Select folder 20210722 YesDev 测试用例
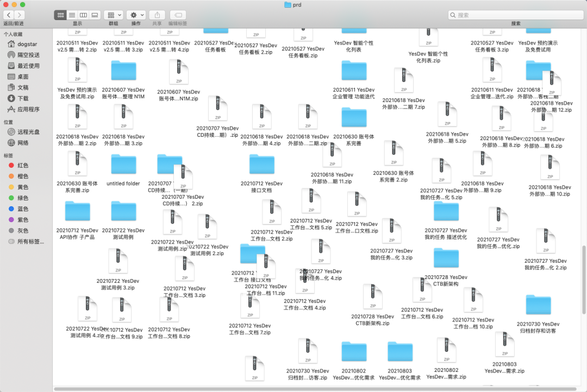The height and width of the screenshot is (392, 587). (x=123, y=212)
